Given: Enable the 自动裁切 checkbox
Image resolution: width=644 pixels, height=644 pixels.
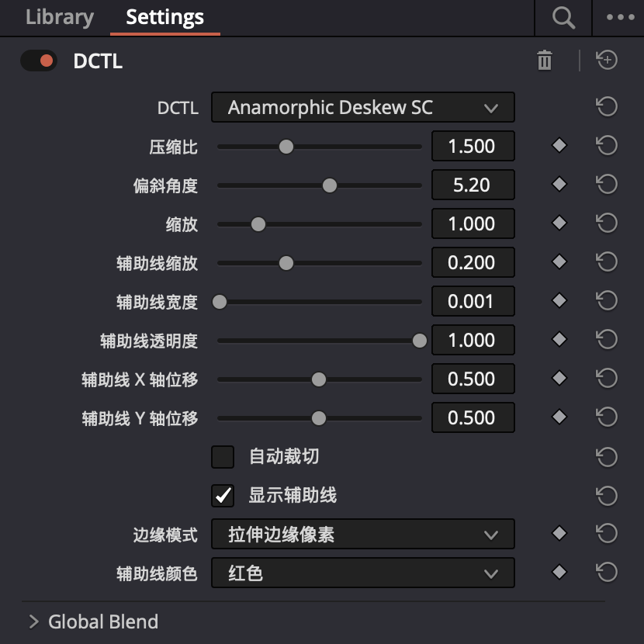Looking at the screenshot, I should pos(223,457).
